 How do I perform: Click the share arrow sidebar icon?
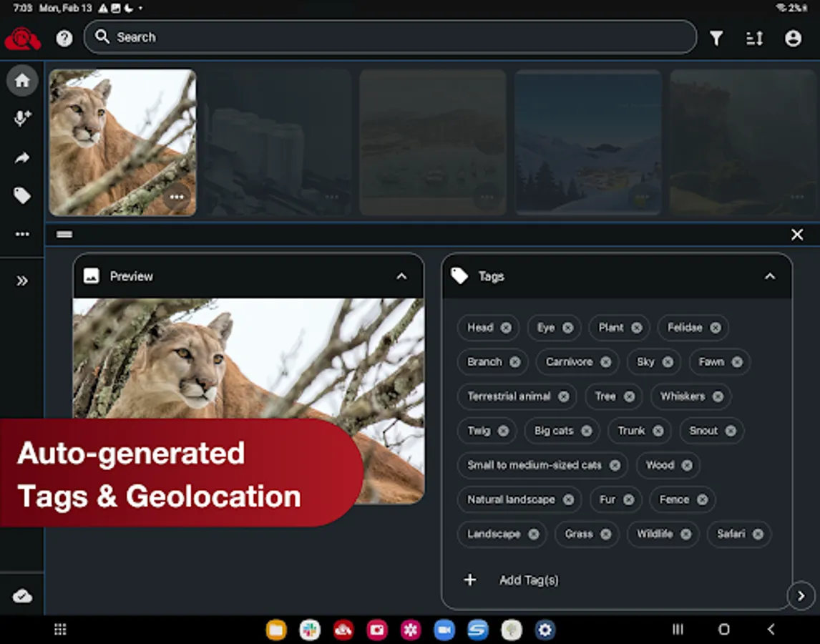(22, 158)
